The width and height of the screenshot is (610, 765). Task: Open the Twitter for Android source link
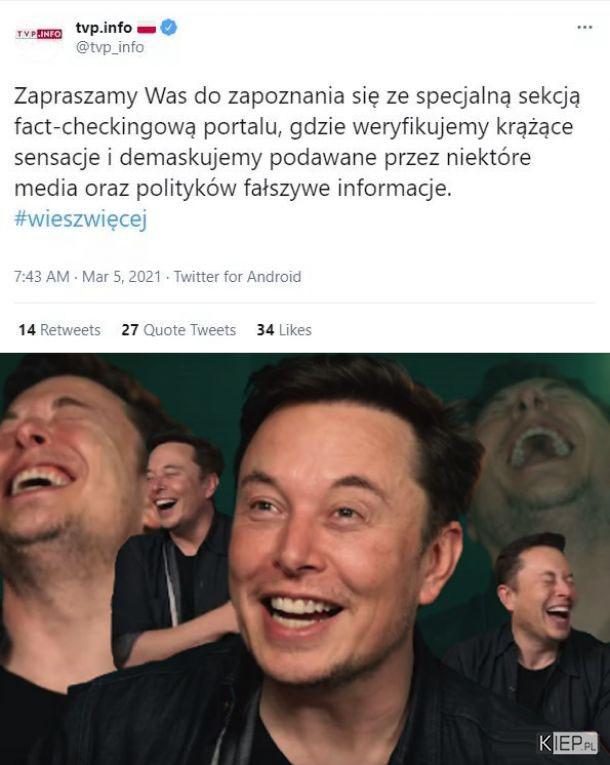[x=237, y=277]
